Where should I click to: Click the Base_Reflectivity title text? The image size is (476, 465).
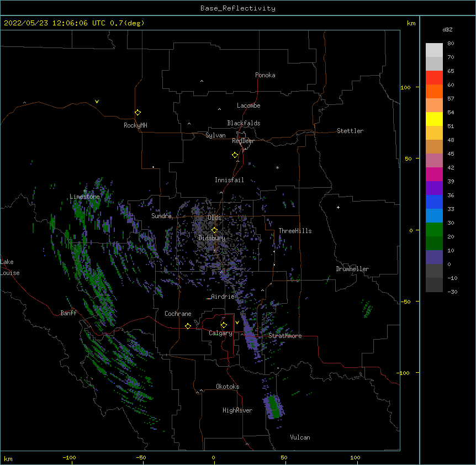(x=238, y=8)
